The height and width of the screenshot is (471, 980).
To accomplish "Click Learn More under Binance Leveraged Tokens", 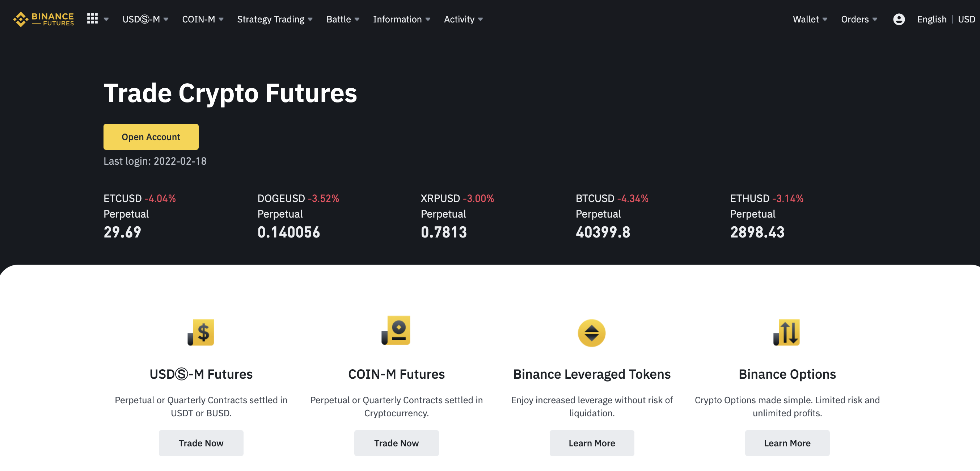I will 591,443.
